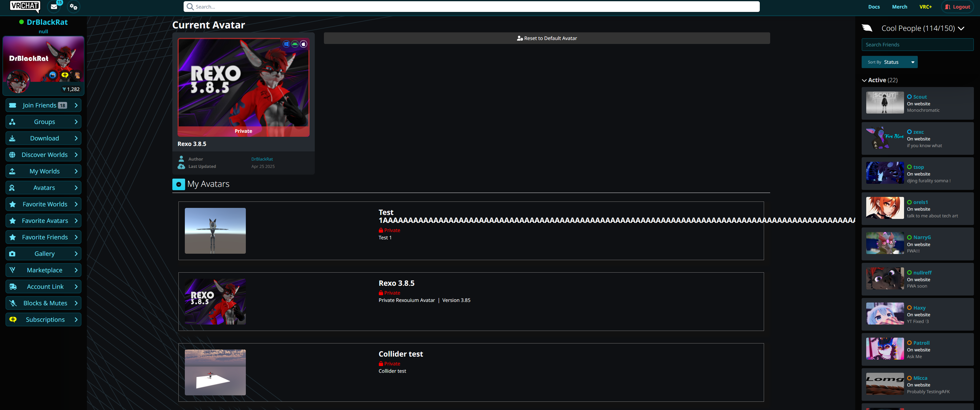
Task: Click Reset to Default Avatar button
Action: pyautogui.click(x=547, y=38)
